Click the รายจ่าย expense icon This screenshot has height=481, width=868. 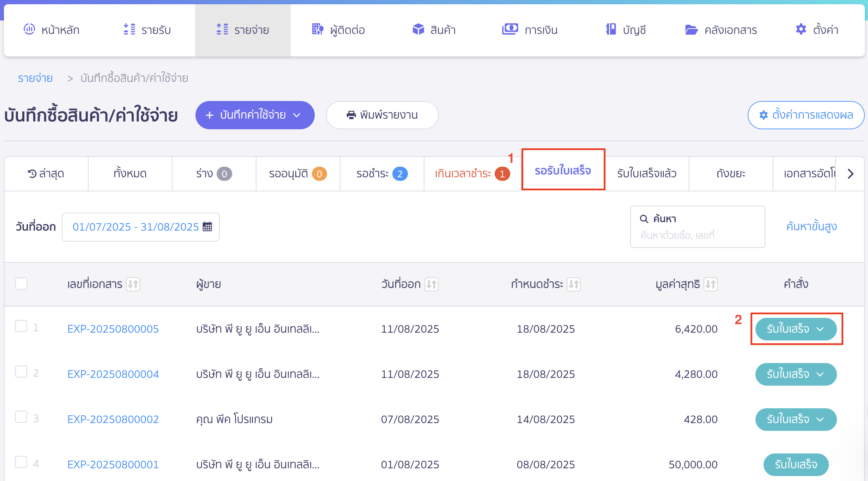point(222,29)
